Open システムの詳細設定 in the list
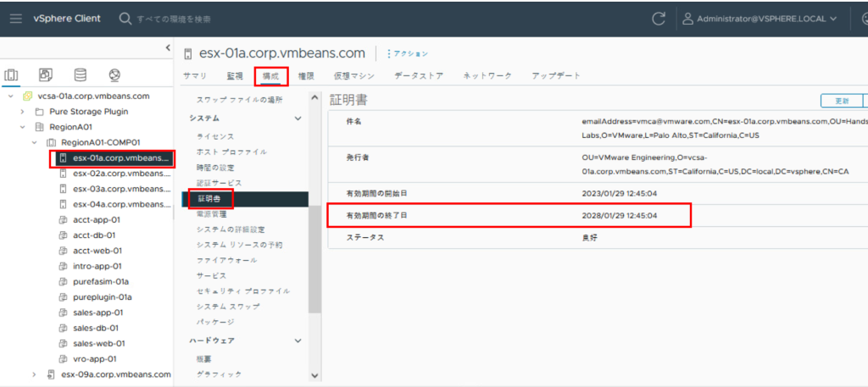Image resolution: width=868 pixels, height=387 pixels. [231, 229]
